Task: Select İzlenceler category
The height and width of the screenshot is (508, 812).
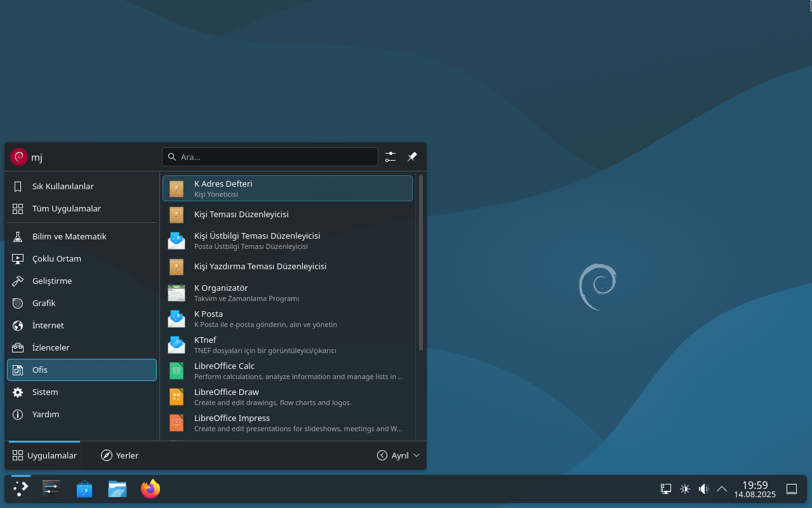Action: click(82, 348)
